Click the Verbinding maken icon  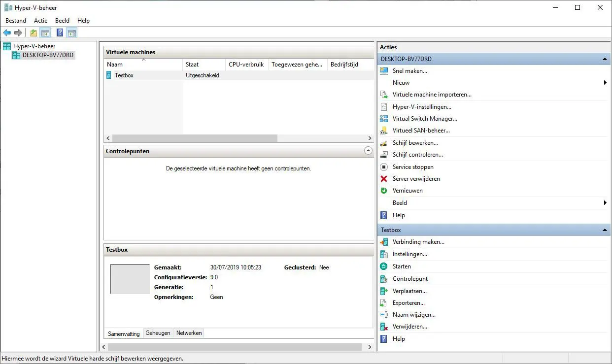click(384, 242)
